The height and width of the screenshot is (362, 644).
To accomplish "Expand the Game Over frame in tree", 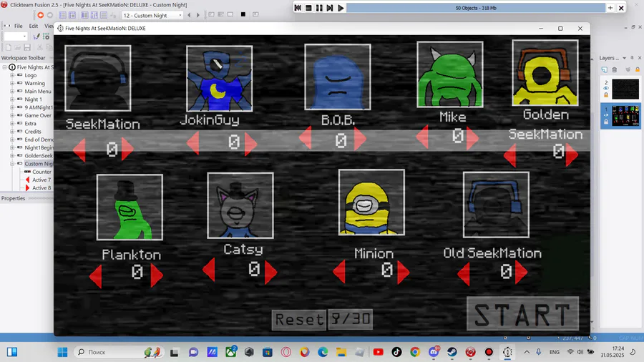I will (12, 115).
